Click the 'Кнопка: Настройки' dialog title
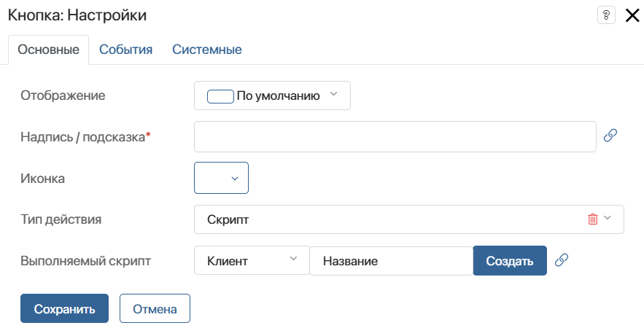Image resolution: width=644 pixels, height=328 pixels. click(77, 15)
